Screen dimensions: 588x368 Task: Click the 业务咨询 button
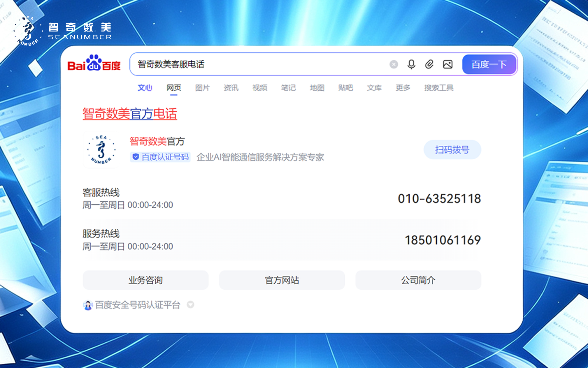(x=145, y=280)
